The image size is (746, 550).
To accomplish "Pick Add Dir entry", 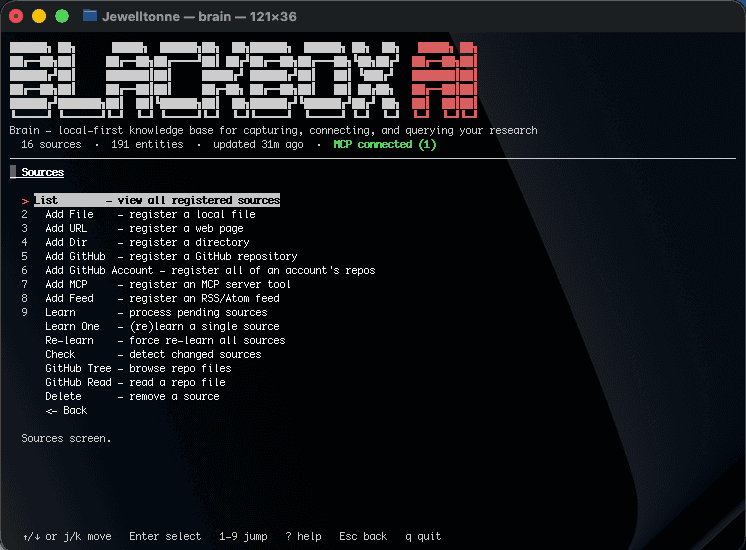I will [147, 242].
